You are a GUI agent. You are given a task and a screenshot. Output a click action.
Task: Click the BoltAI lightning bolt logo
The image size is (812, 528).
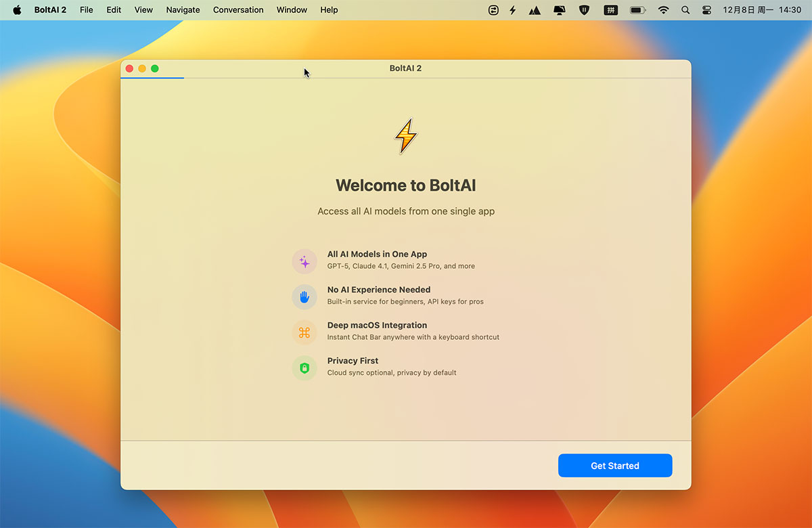click(406, 135)
